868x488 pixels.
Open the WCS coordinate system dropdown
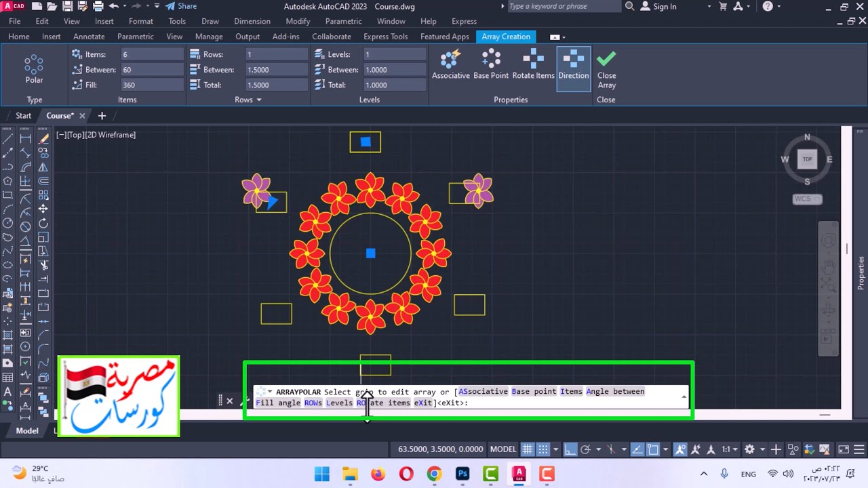tap(807, 199)
